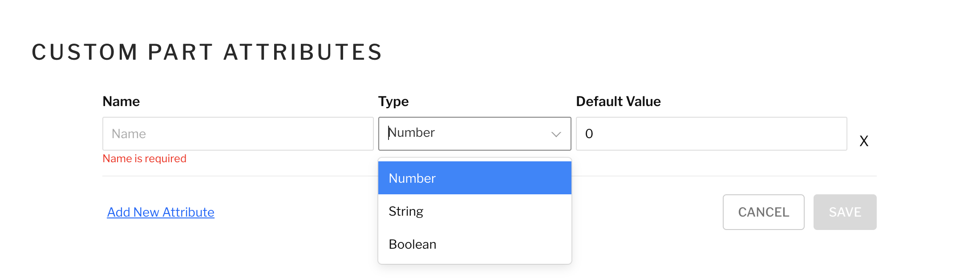Click the 'Name is required' error message
Viewport: 980px width, 279px height.
point(145,159)
